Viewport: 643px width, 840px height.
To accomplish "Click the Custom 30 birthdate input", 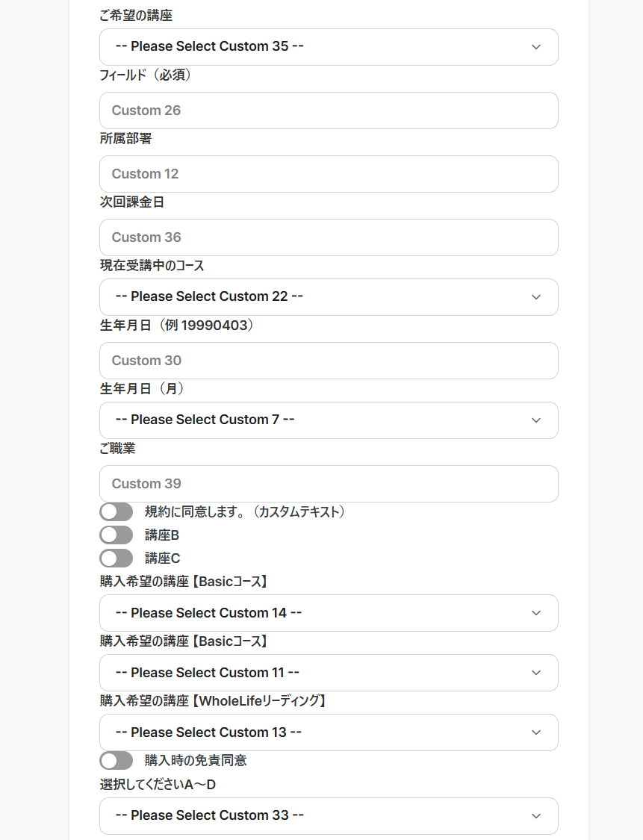I will point(329,361).
